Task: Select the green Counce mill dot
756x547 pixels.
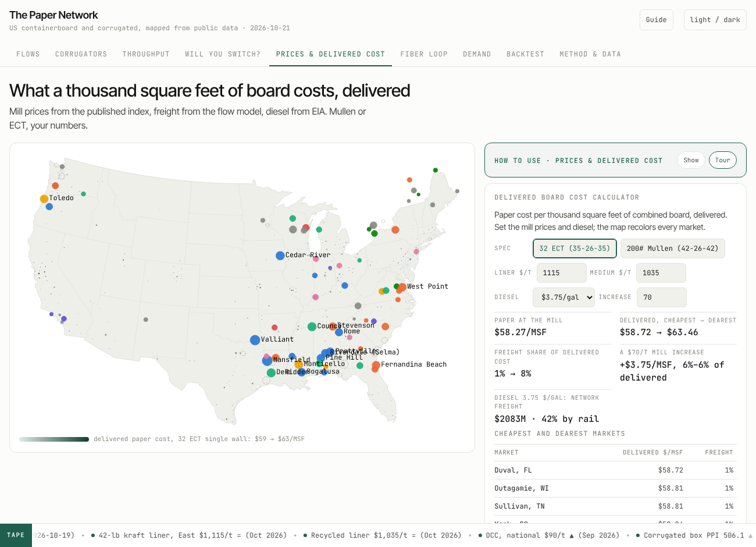Action: (x=312, y=327)
